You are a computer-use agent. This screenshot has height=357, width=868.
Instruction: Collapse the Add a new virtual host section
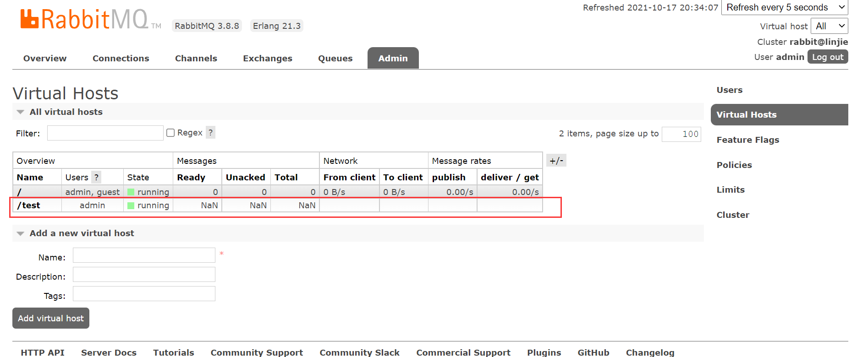tap(82, 233)
